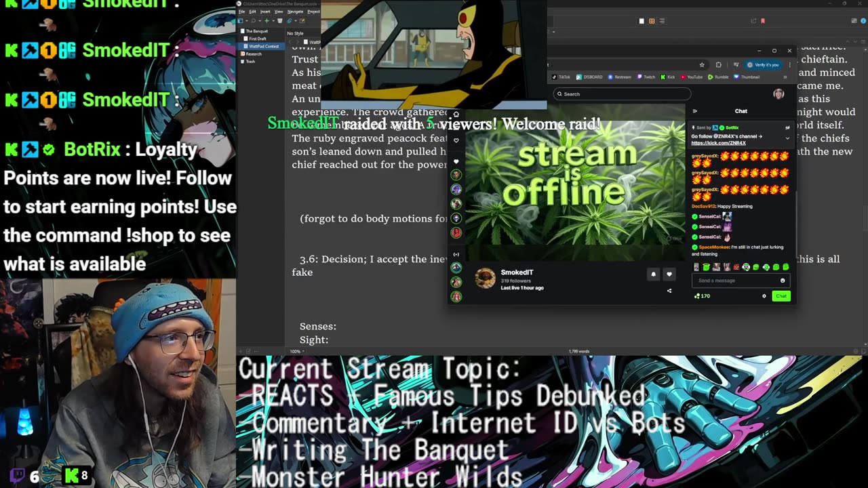Collapse the Chat panel
Screen dimensions: 868x488
tap(695, 111)
